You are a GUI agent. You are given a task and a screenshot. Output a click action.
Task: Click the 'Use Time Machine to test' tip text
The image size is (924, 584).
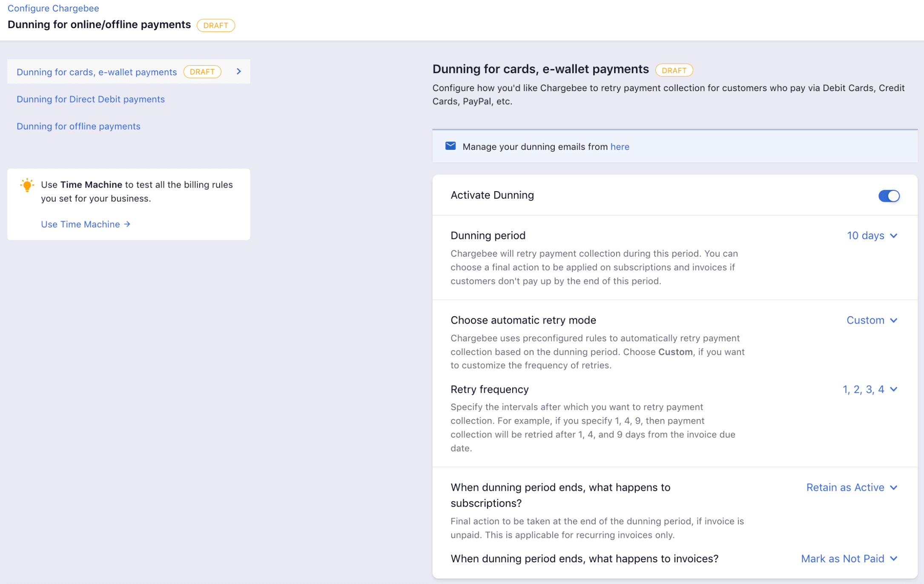137,192
